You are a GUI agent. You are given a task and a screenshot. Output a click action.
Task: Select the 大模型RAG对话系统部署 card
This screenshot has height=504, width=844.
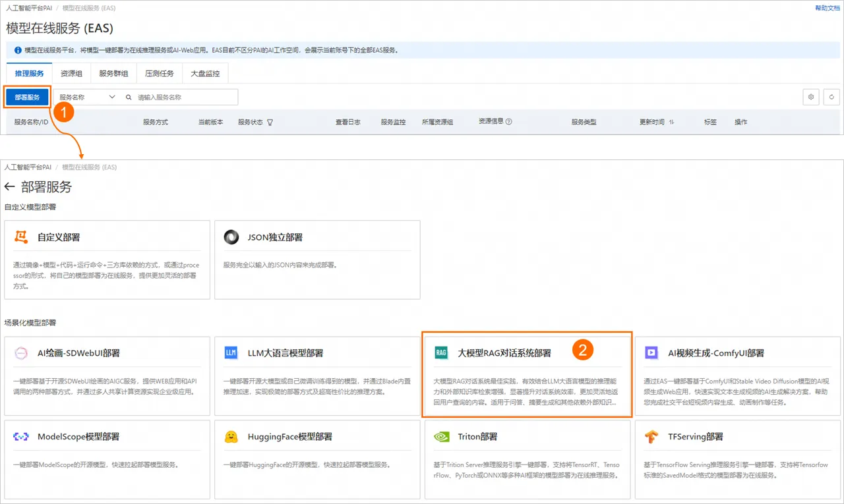tap(527, 374)
